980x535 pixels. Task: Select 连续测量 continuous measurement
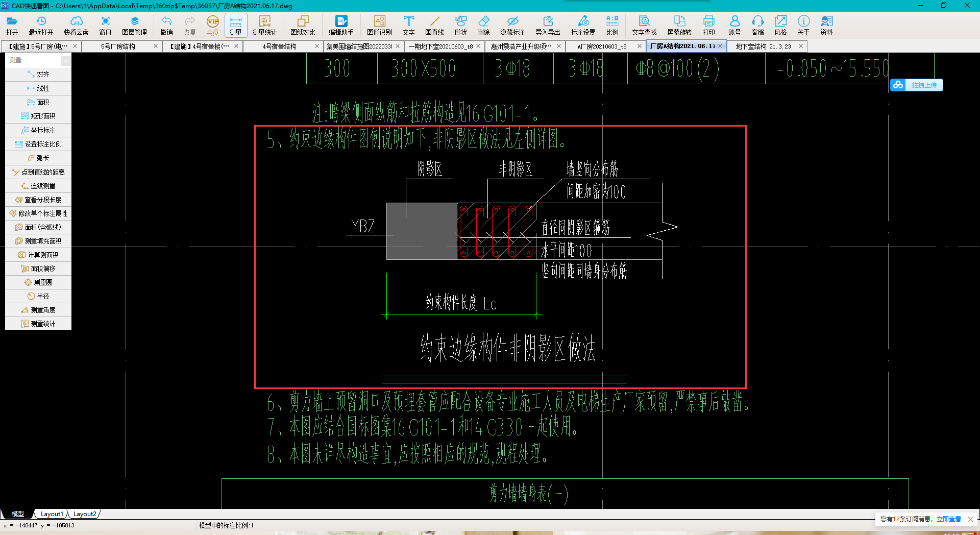(38, 186)
